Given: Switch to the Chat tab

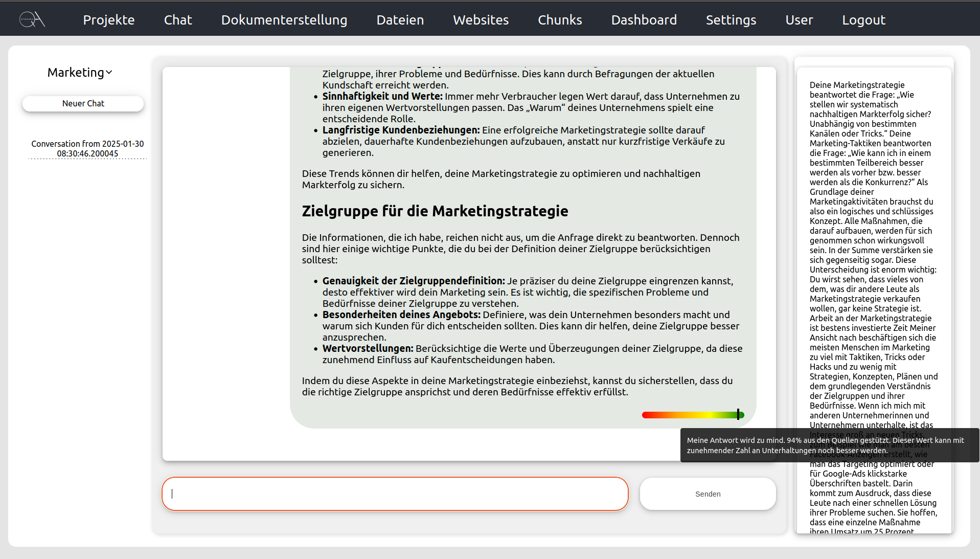Looking at the screenshot, I should 177,19.
